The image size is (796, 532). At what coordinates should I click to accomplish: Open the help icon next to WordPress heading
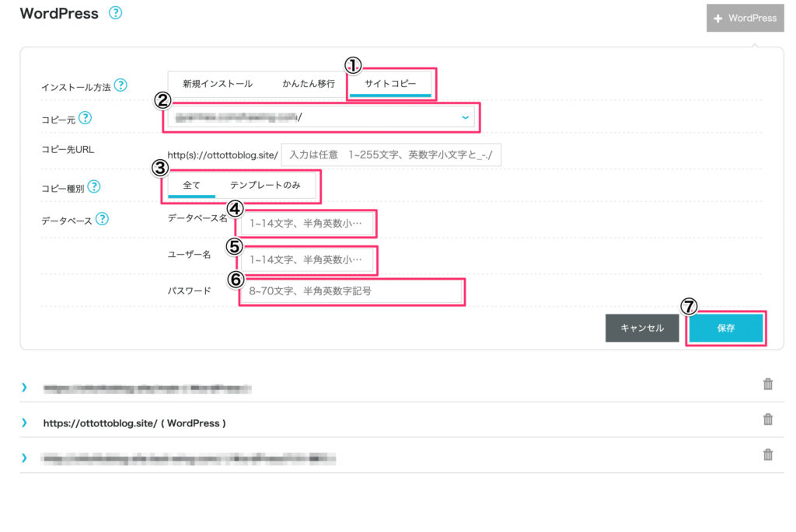click(x=115, y=12)
